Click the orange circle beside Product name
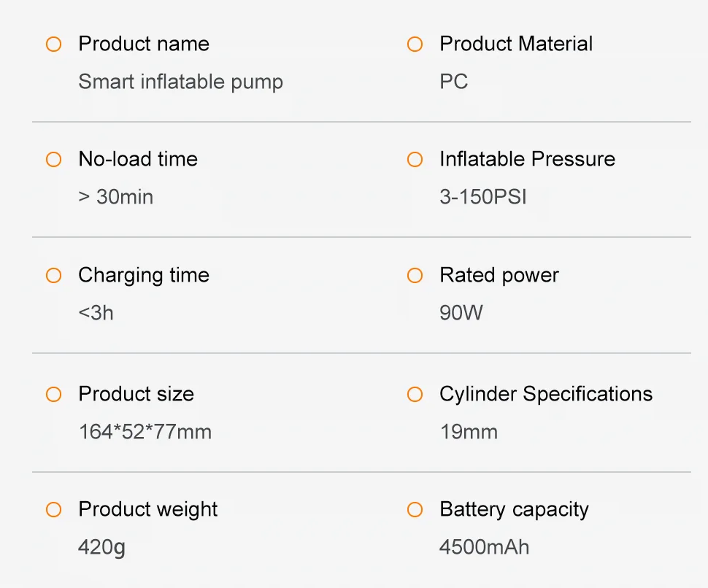The image size is (708, 588). click(x=53, y=45)
